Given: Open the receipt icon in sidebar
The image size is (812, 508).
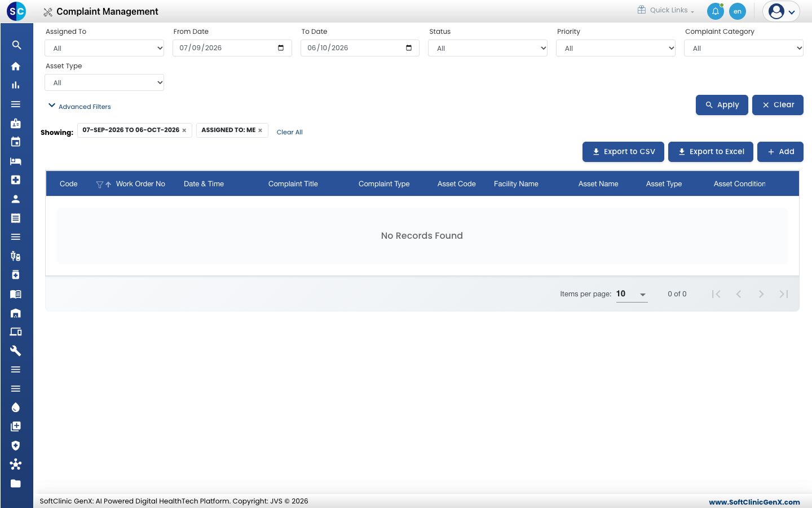Looking at the screenshot, I should point(16,218).
